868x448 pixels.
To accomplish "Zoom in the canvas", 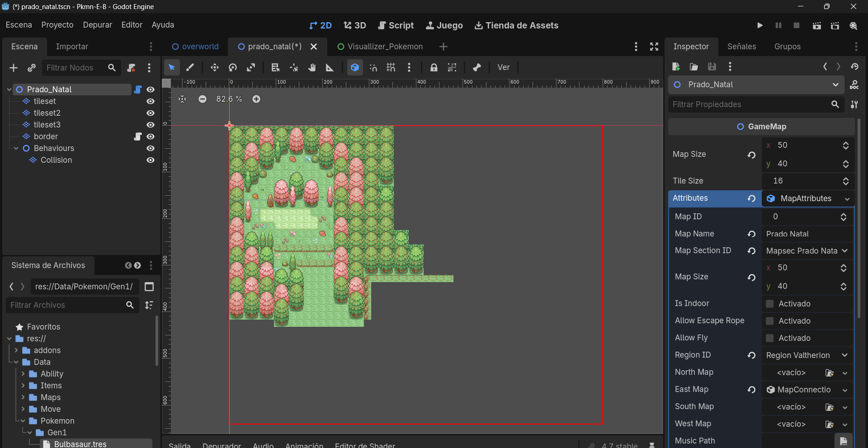I will point(256,99).
